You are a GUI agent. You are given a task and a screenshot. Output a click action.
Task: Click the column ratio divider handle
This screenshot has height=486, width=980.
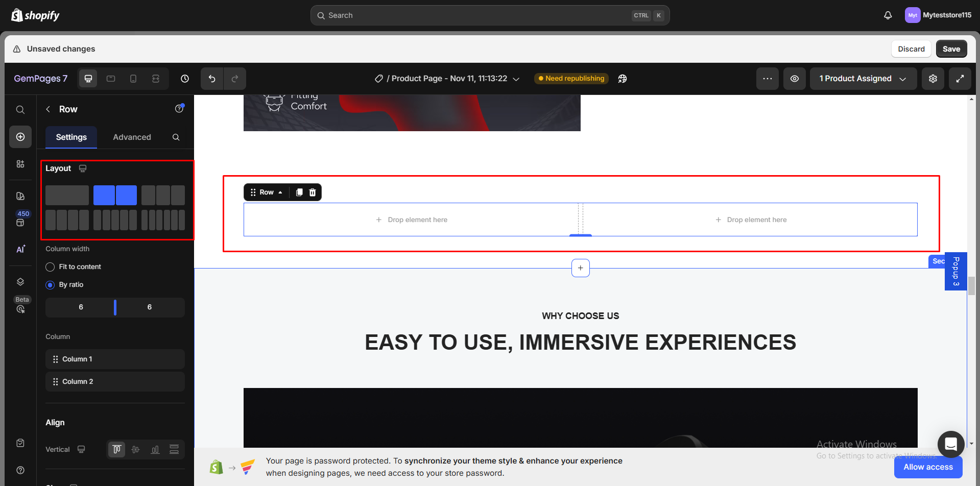115,307
